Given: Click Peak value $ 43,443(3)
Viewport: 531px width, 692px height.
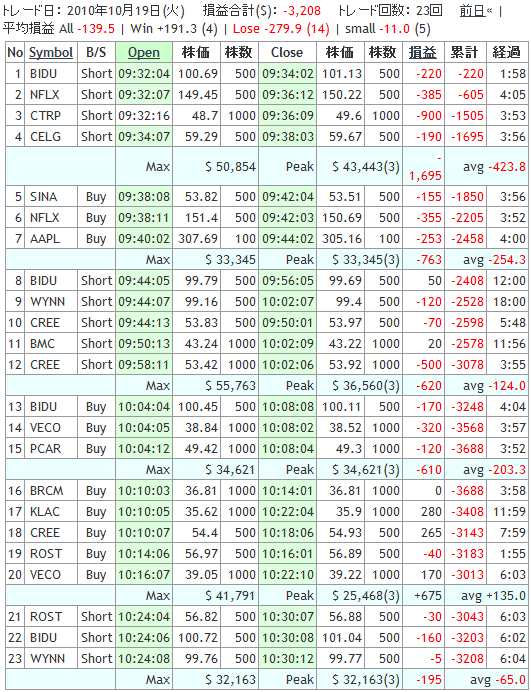Looking at the screenshot, I should pyautogui.click(x=365, y=167).
